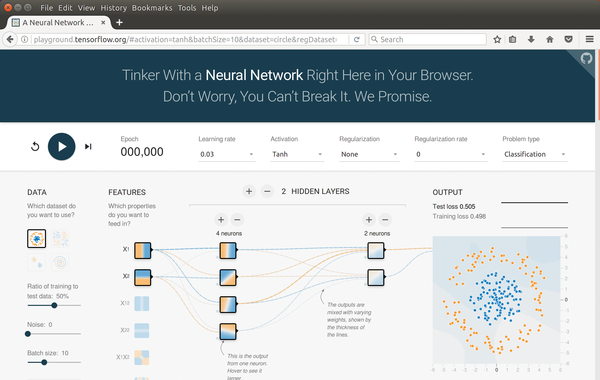Enable the X1X2 product feature

[142, 357]
